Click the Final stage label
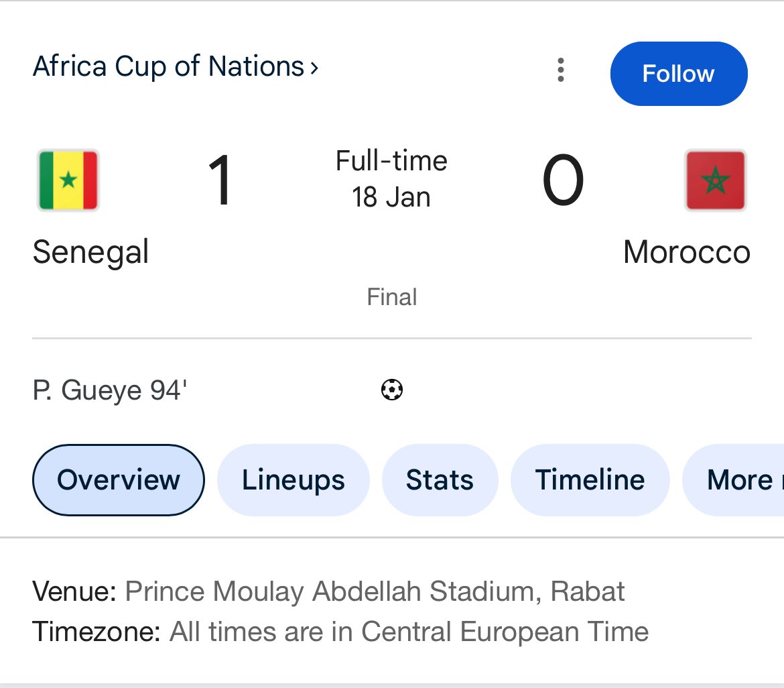 392,297
